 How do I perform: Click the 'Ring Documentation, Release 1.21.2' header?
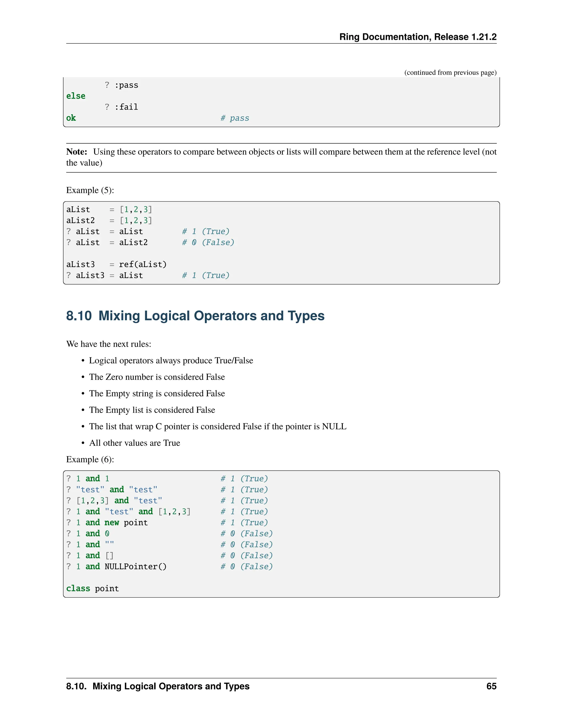pyautogui.click(x=418, y=37)
